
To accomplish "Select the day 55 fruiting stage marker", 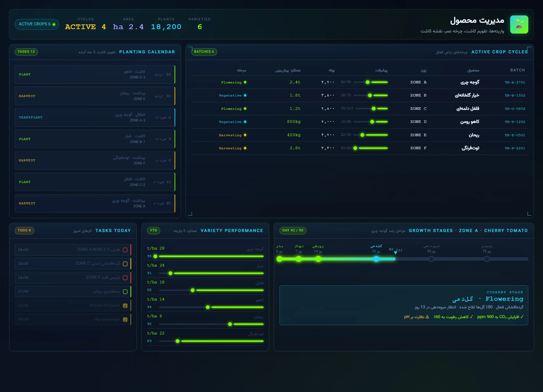I will tap(431, 259).
